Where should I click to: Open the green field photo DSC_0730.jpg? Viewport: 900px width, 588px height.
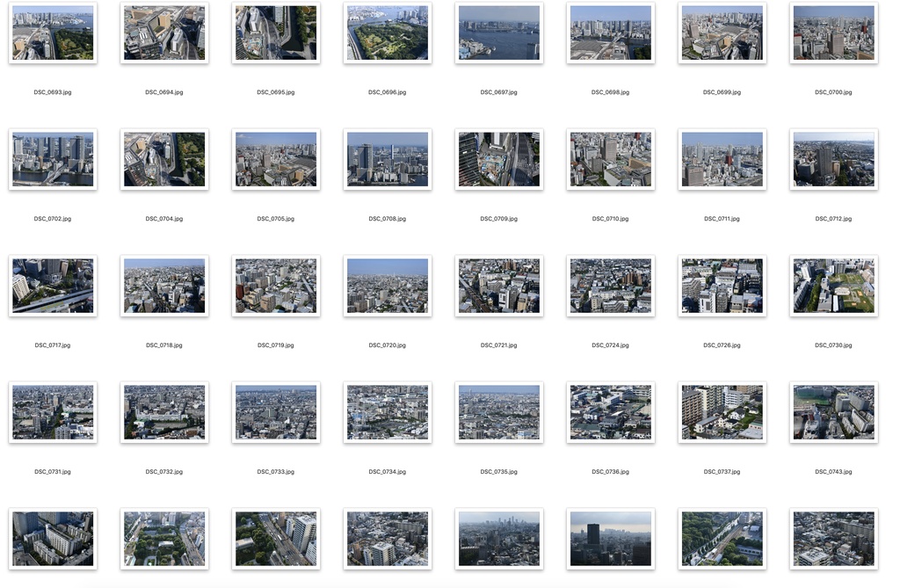pos(833,286)
